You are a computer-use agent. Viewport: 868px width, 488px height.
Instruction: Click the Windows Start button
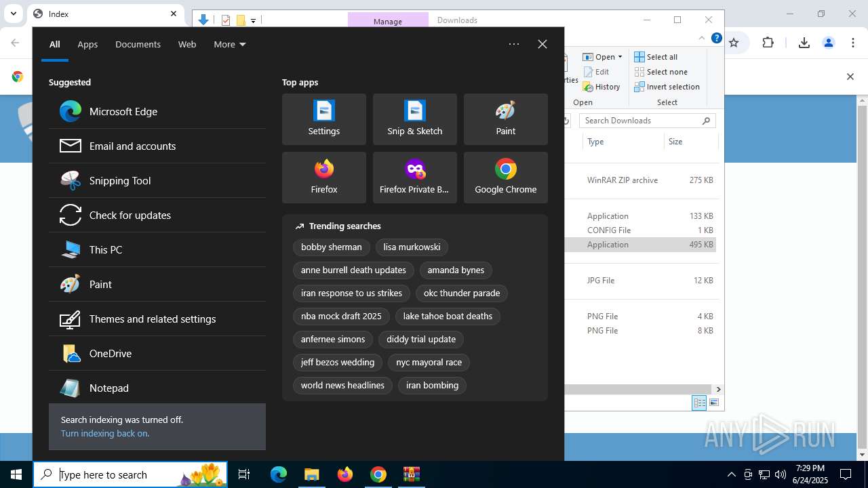point(16,474)
